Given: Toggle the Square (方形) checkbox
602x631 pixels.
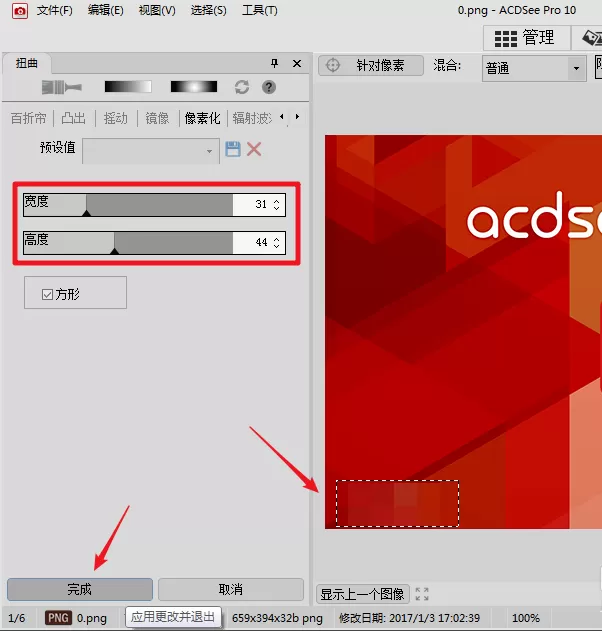Looking at the screenshot, I should click(47, 295).
